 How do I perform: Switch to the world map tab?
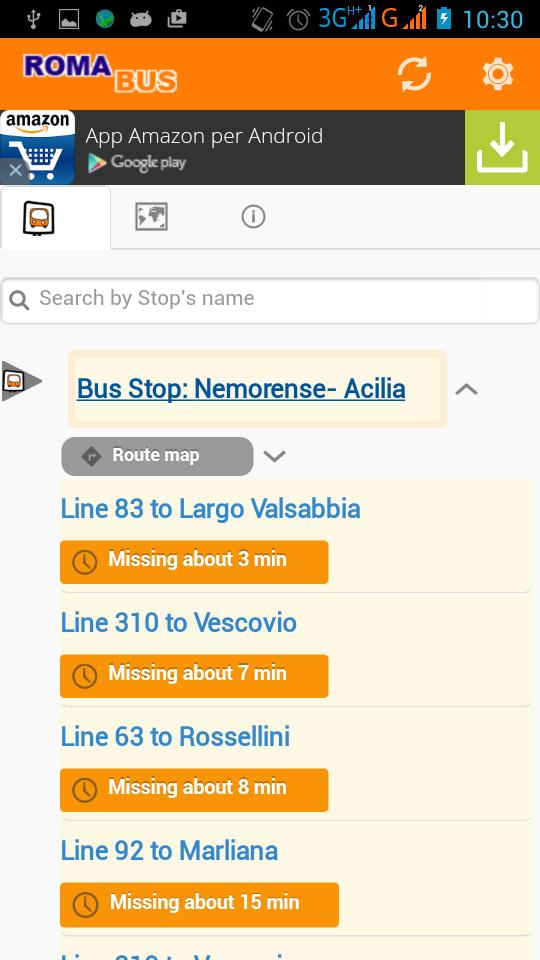pyautogui.click(x=151, y=217)
